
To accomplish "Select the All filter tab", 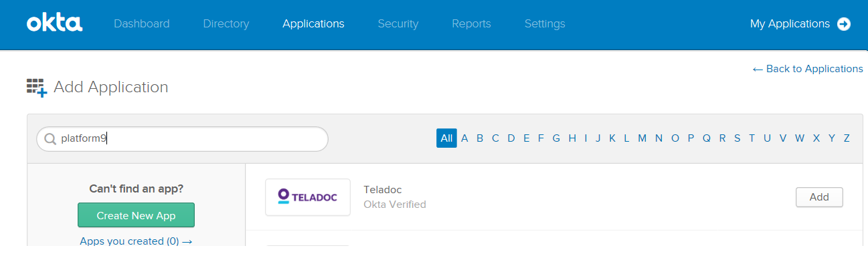I will click(x=446, y=138).
